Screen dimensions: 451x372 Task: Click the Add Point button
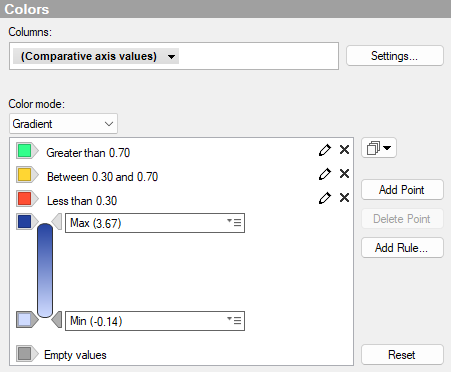pyautogui.click(x=402, y=190)
